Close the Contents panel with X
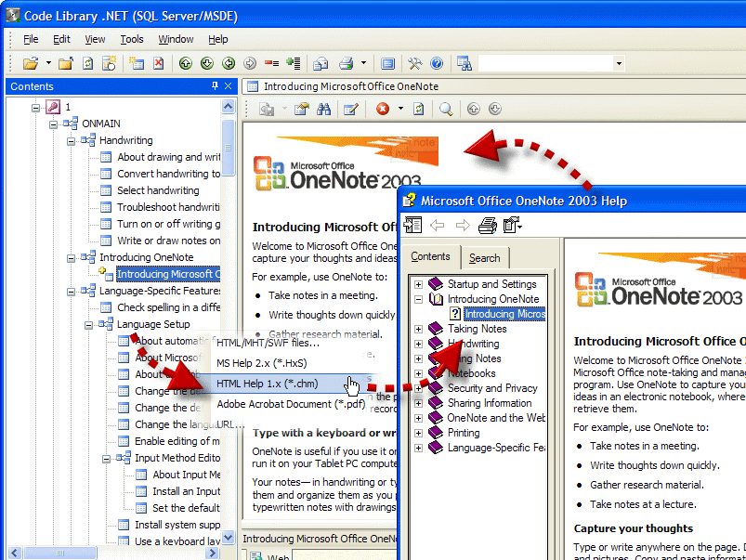This screenshot has width=746, height=560. (x=229, y=86)
